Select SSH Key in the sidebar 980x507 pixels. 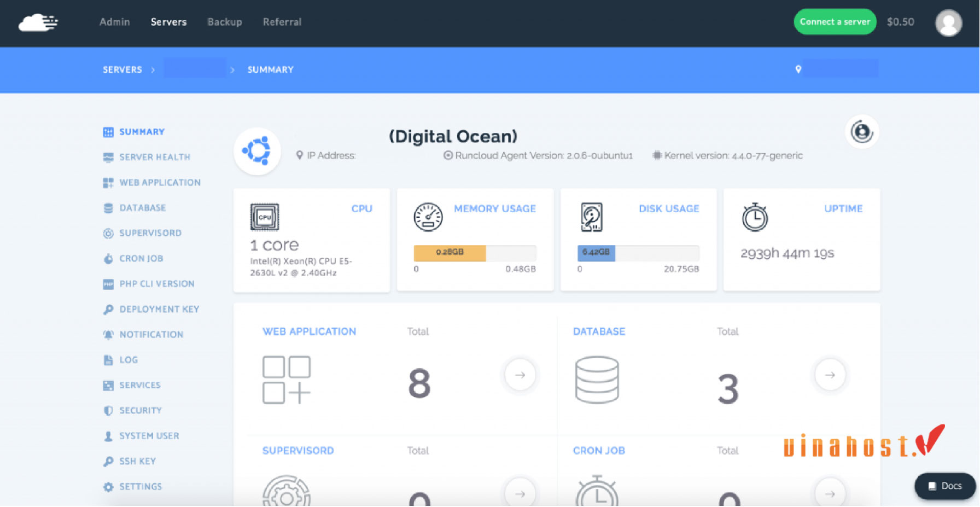[138, 462]
